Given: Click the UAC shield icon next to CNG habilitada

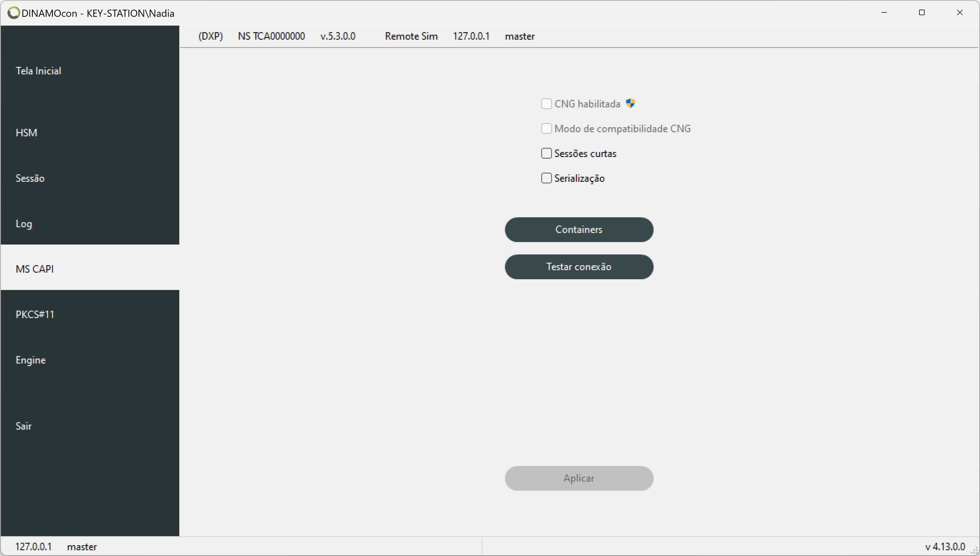Looking at the screenshot, I should [630, 103].
